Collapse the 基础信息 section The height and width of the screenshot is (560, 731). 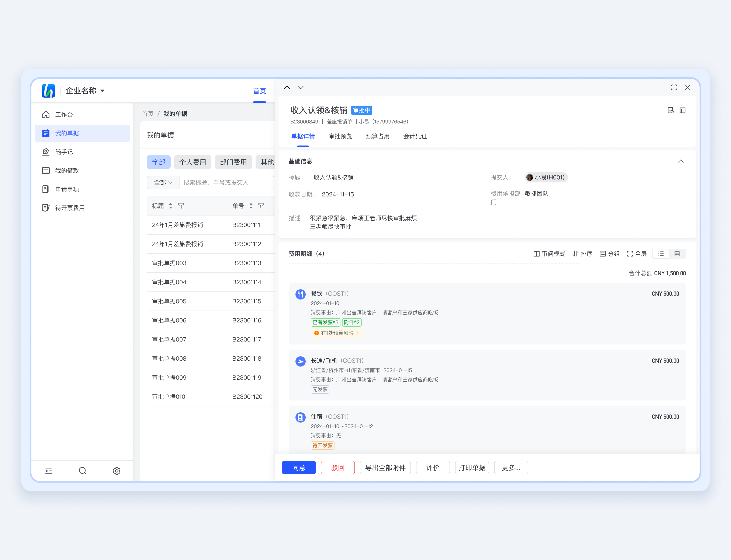681,161
